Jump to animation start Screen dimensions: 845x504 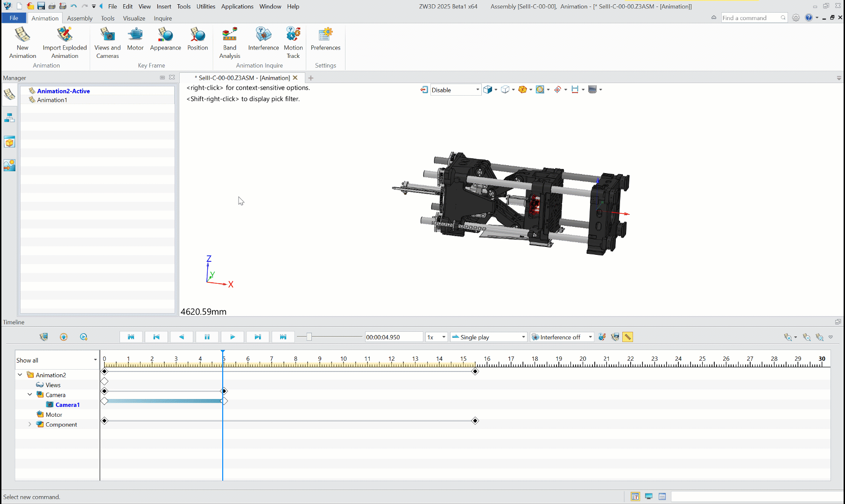point(131,337)
